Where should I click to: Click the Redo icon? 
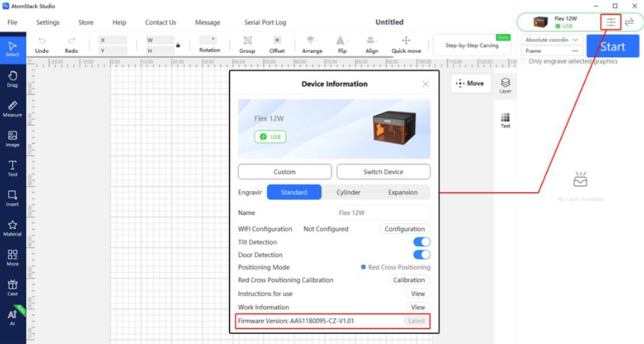click(x=71, y=40)
